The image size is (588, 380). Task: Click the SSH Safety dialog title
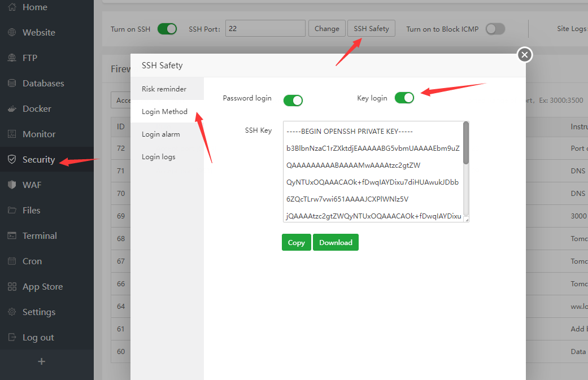(162, 65)
